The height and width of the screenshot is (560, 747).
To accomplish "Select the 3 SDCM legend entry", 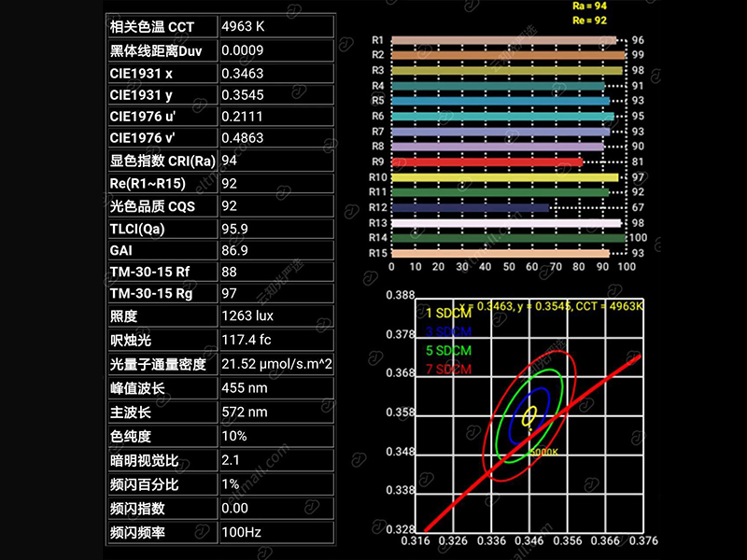I will click(x=449, y=332).
